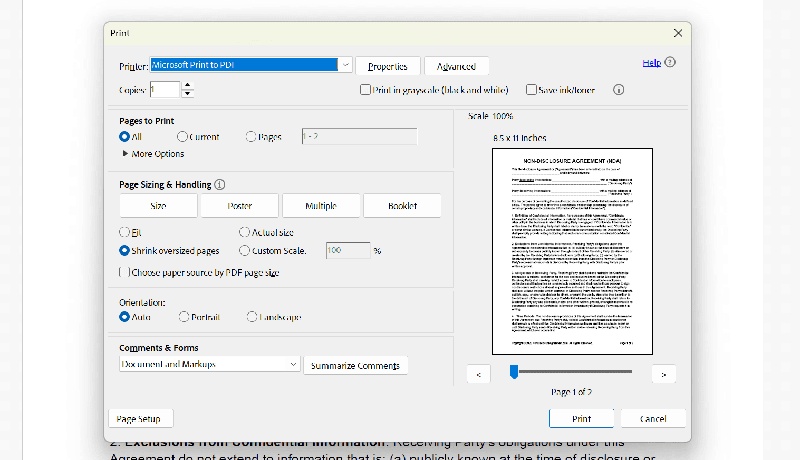
Task: Choose Landscape orientation
Action: [x=252, y=317]
